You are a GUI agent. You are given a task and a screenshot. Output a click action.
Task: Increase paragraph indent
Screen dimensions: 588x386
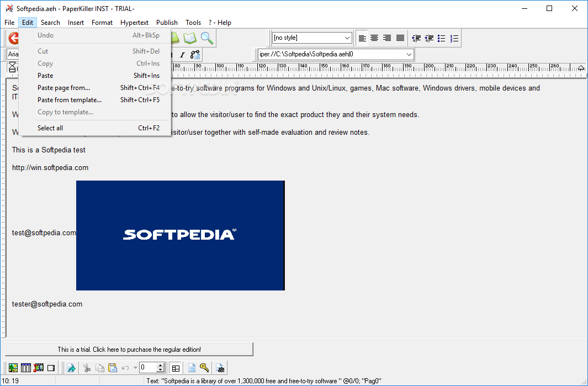point(429,38)
